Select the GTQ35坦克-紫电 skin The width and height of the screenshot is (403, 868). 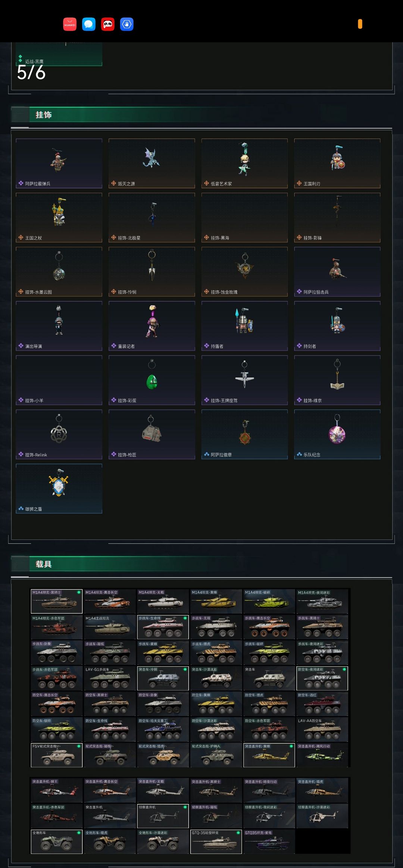pos(269,841)
